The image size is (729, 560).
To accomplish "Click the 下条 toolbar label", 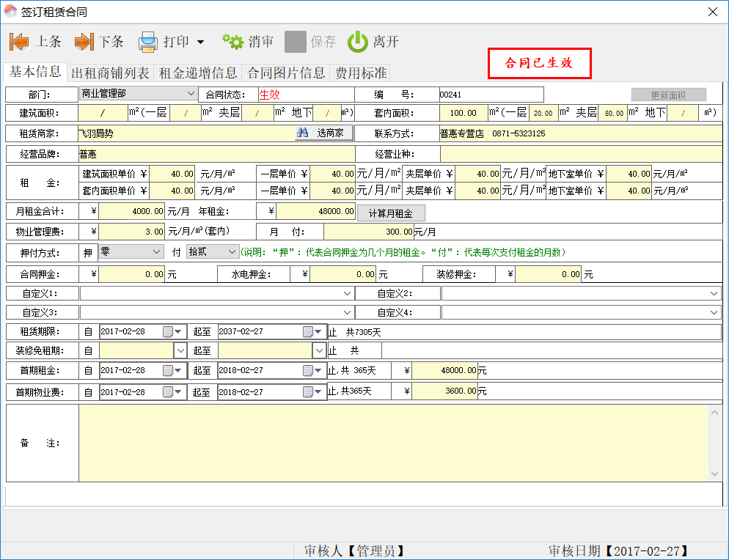I will [111, 42].
